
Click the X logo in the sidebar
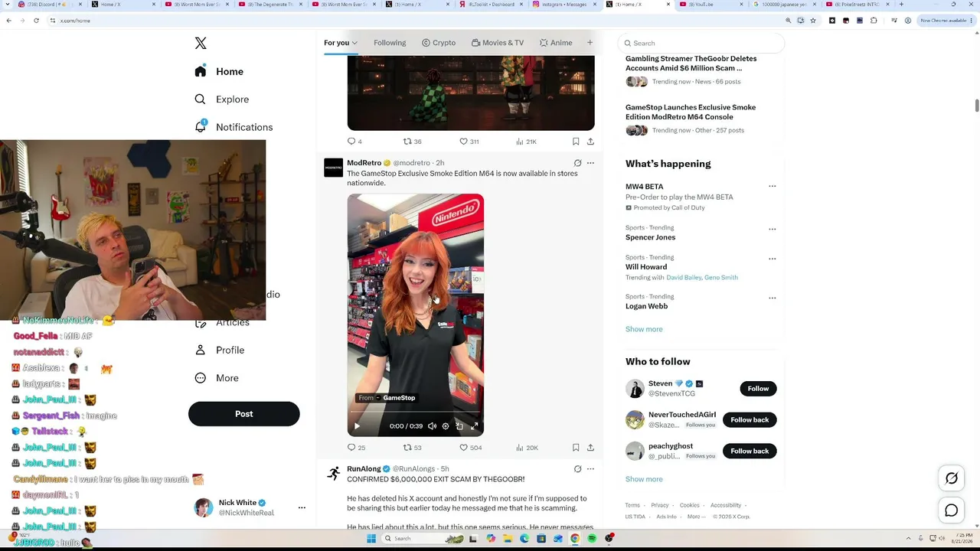pyautogui.click(x=201, y=44)
